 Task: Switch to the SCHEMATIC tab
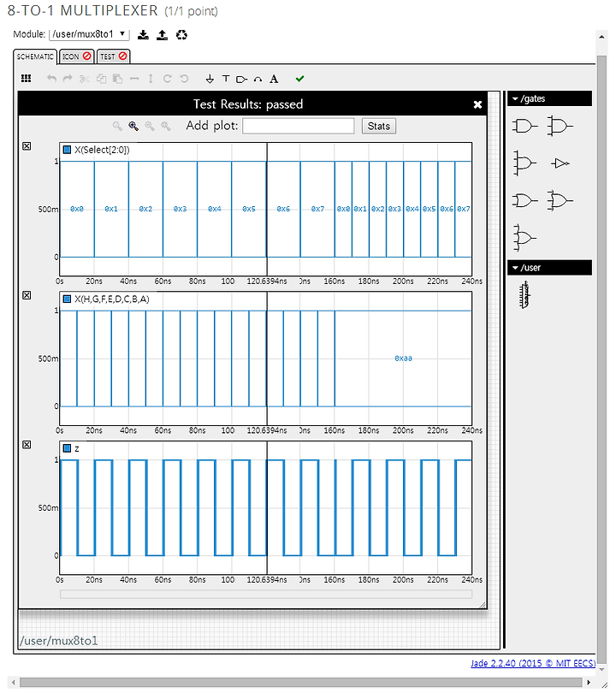point(35,56)
